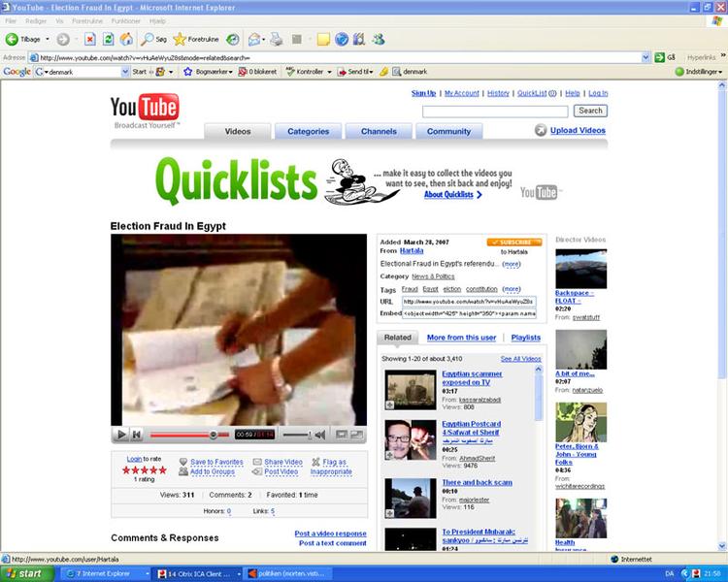Click the research book toolbar icon

click(359, 40)
